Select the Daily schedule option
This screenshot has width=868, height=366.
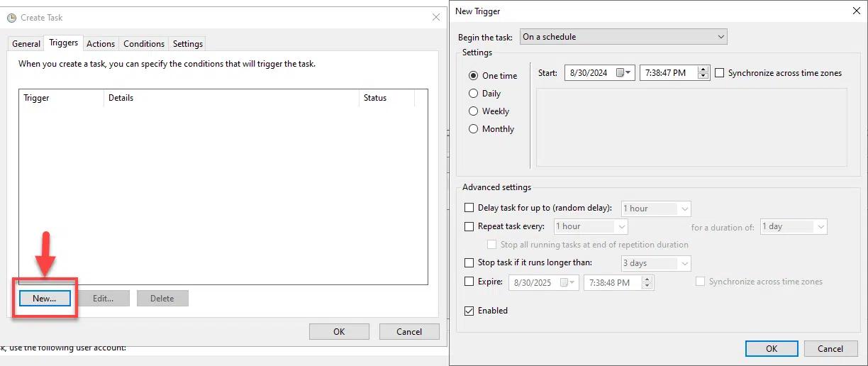[x=473, y=94]
